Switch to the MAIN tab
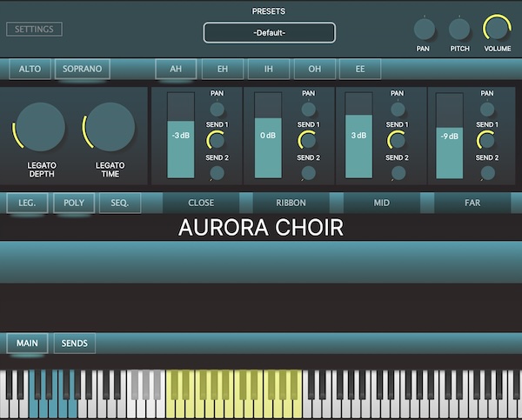This screenshot has width=522, height=420. (x=27, y=343)
